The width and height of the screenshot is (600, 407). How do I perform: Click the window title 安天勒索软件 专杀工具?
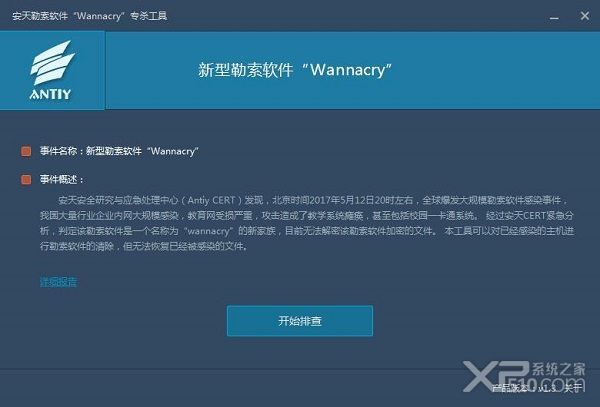click(90, 16)
